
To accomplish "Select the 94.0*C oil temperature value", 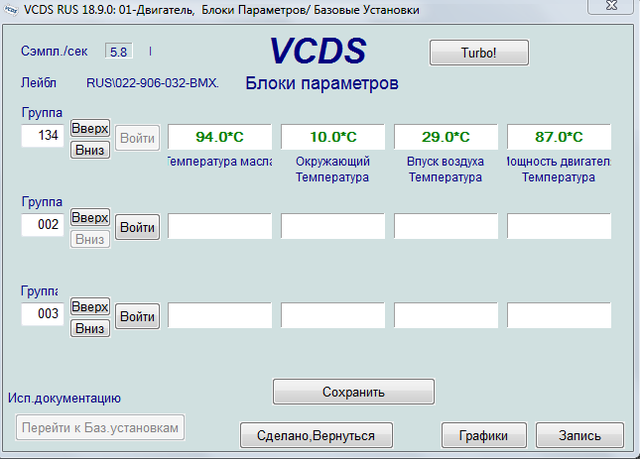I will point(220,137).
